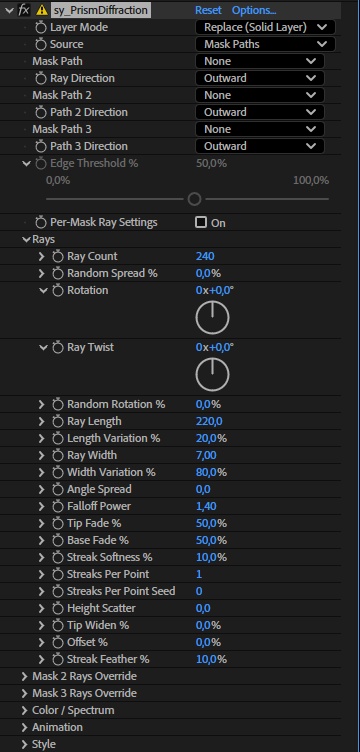Toggle the Ray Twist stopwatch

click(58, 348)
